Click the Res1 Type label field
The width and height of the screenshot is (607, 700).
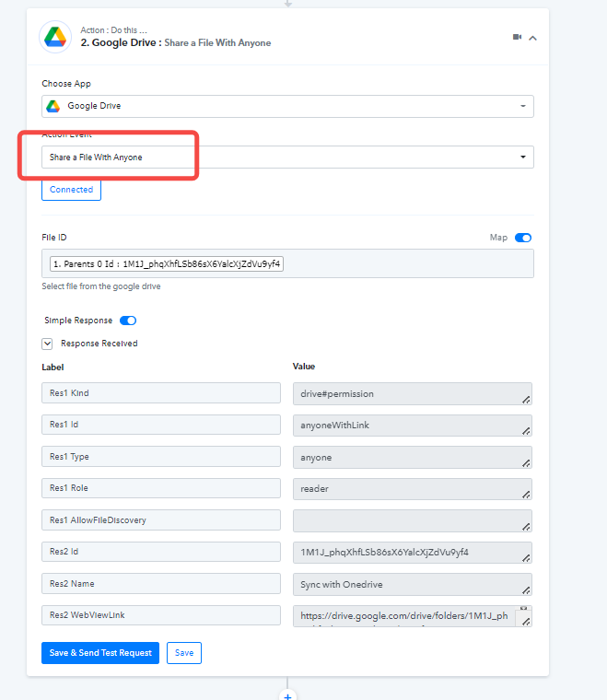point(161,456)
